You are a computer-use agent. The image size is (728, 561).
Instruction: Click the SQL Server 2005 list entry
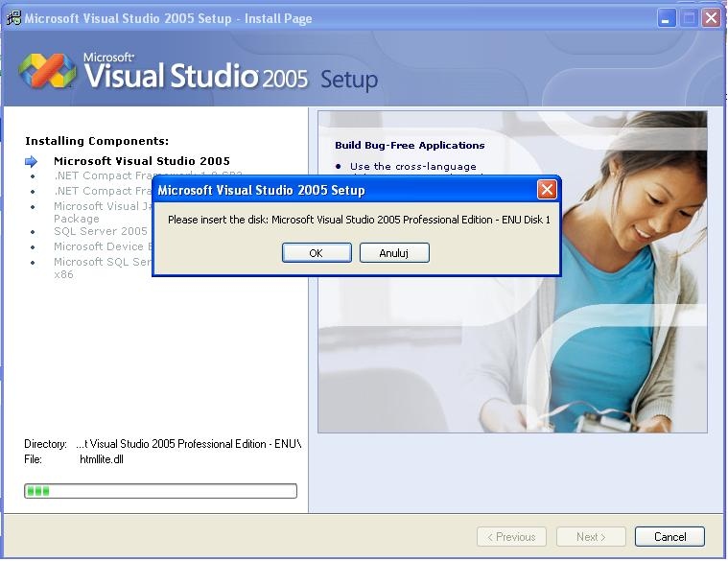pyautogui.click(x=101, y=231)
